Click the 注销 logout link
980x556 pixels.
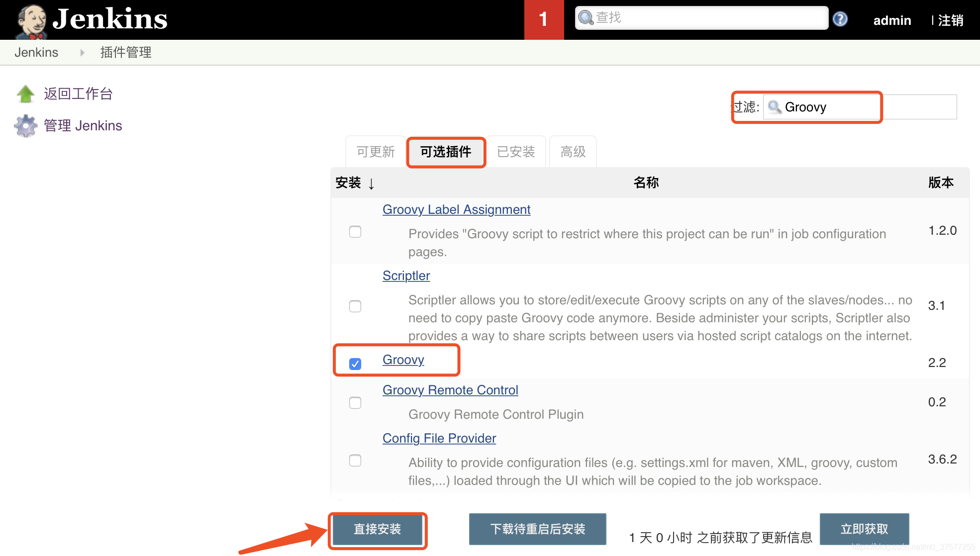coord(951,20)
